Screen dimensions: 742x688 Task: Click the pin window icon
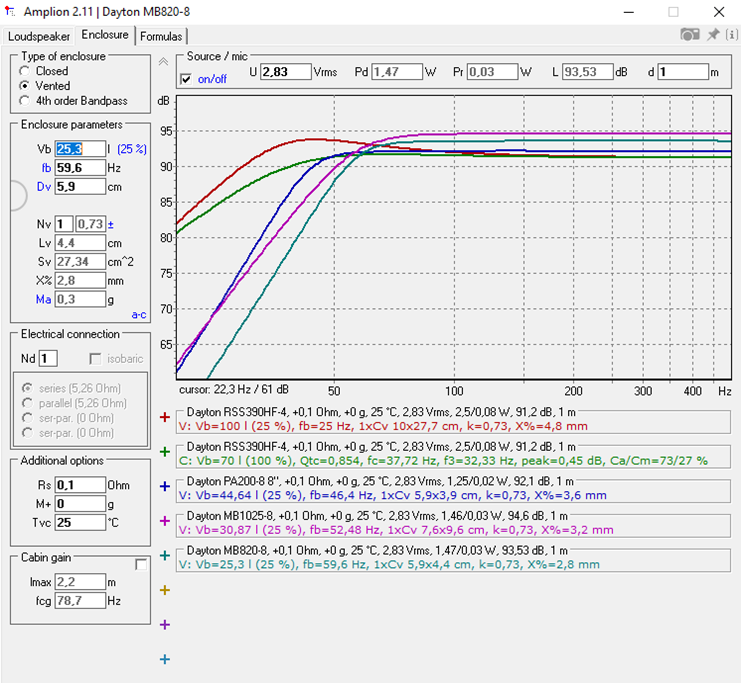713,34
